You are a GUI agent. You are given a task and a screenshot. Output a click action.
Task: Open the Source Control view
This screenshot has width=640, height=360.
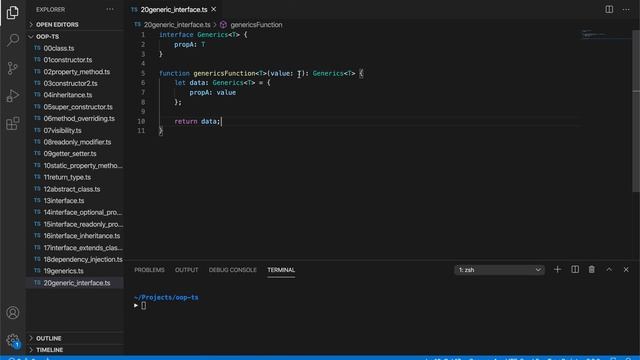click(x=13, y=68)
